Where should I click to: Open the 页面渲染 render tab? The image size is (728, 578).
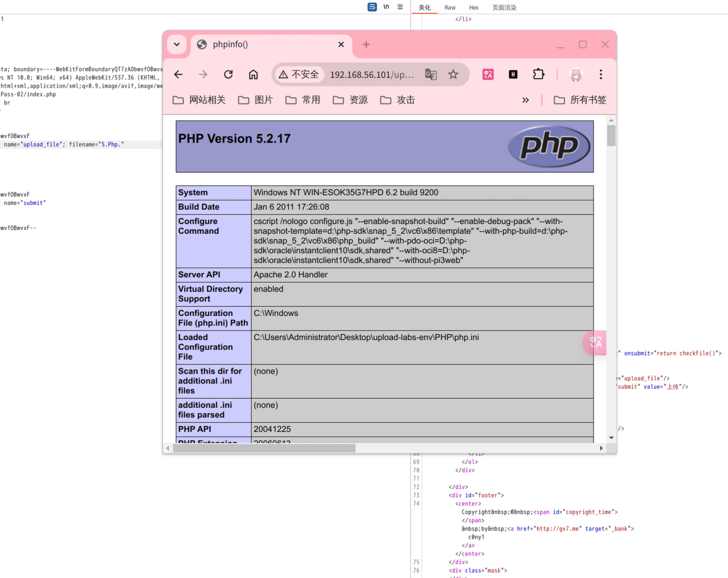(504, 7)
